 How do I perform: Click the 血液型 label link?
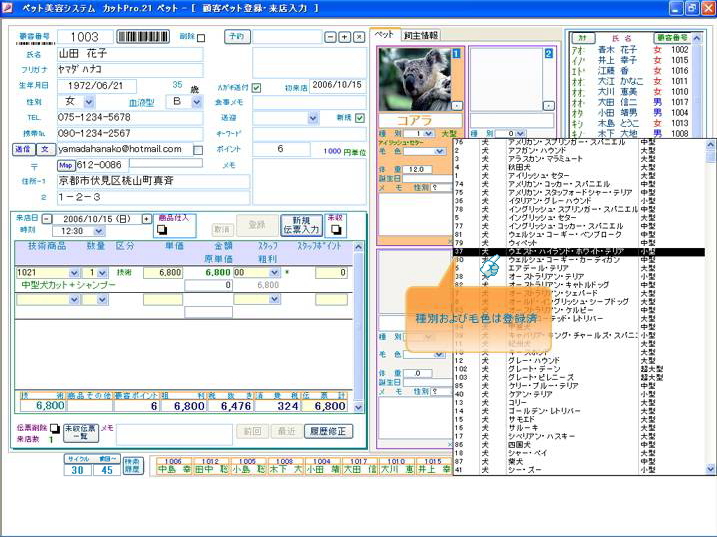click(141, 102)
